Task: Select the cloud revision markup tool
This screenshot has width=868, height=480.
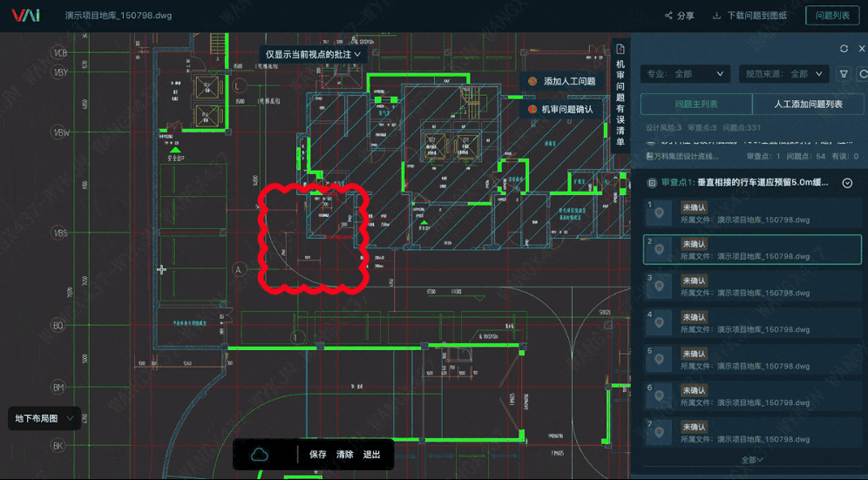Action: point(260,455)
